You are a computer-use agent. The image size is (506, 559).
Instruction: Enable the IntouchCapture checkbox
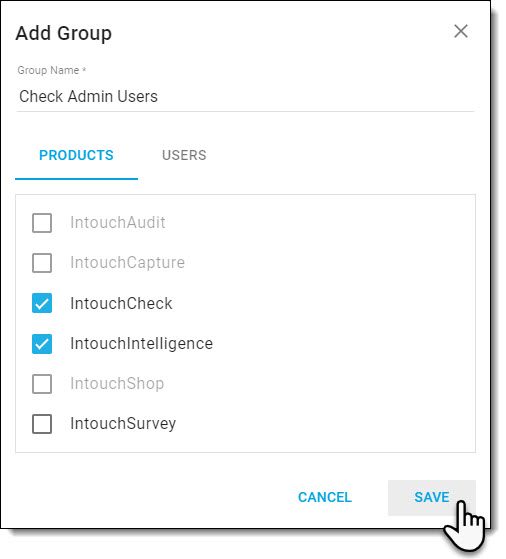(42, 263)
